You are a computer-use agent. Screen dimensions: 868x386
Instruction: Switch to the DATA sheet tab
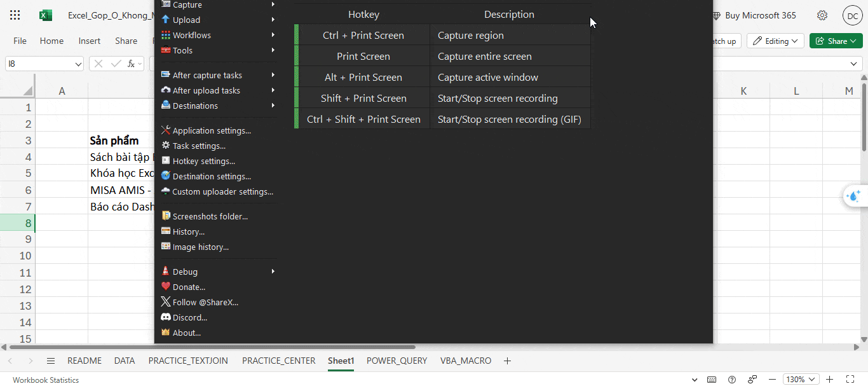click(125, 361)
